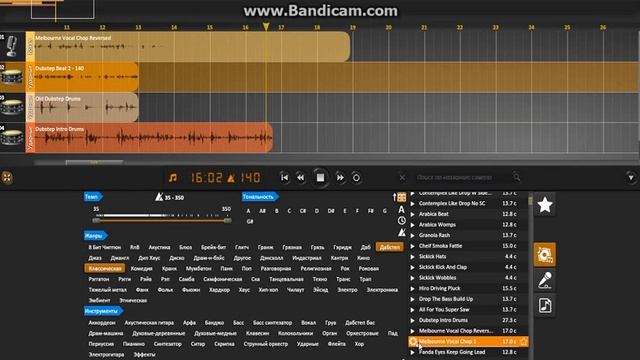Enable the Хаус genre filter
The height and width of the screenshot is (360, 640).
coord(244,290)
